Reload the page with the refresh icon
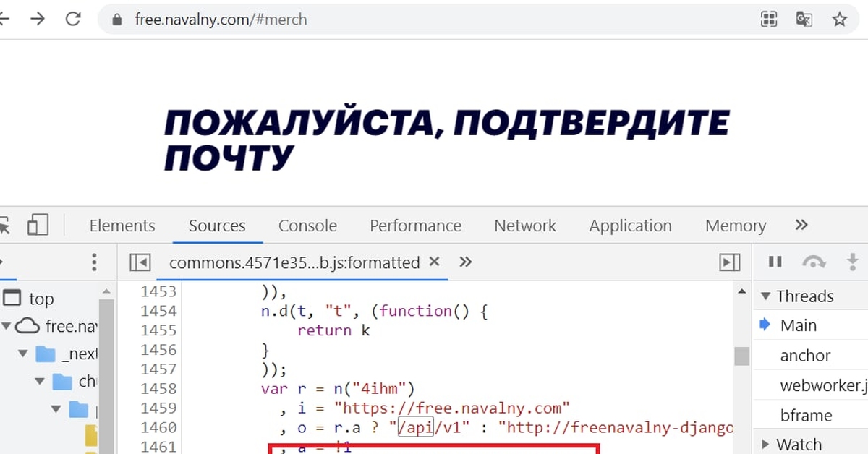The width and height of the screenshot is (868, 454). pos(73,20)
